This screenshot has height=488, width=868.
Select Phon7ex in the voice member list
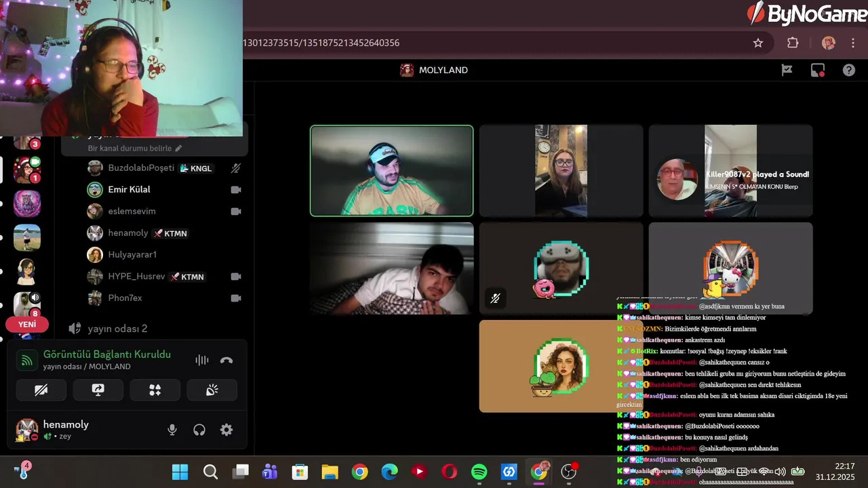click(125, 298)
